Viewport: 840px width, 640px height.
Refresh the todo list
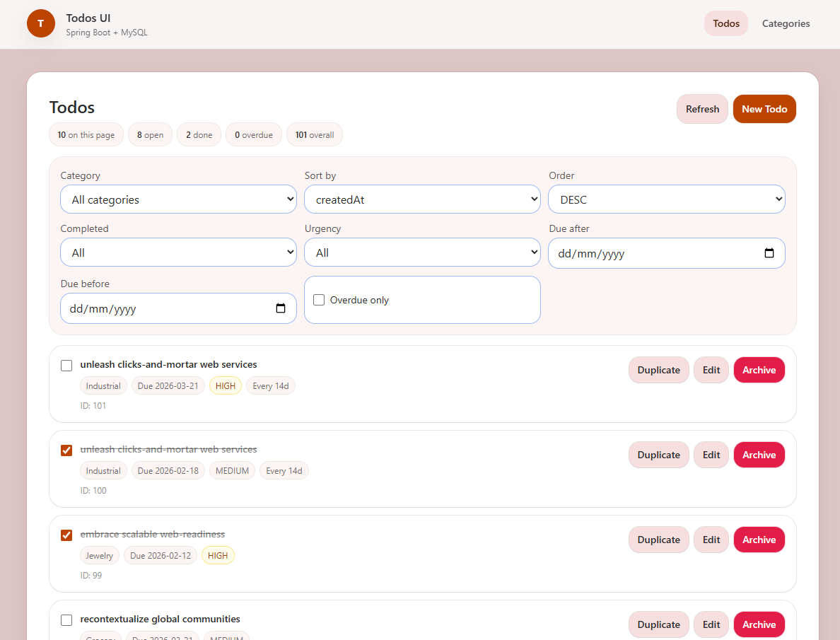(x=702, y=109)
